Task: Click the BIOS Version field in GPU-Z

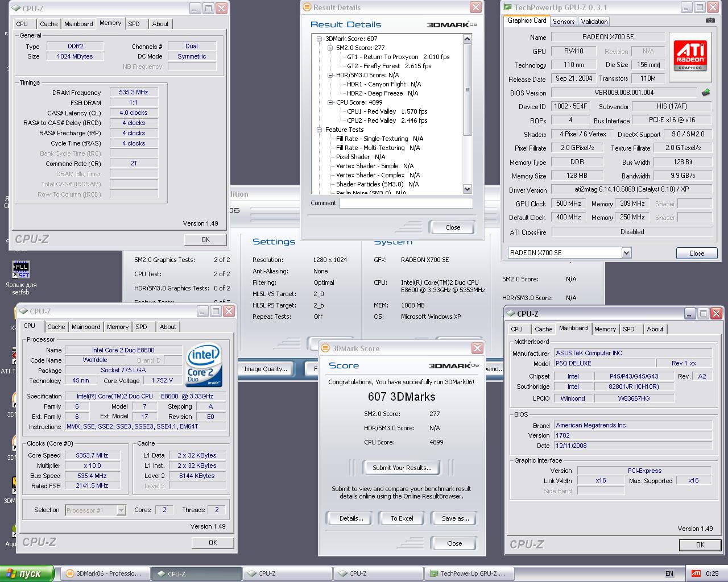Action: [x=624, y=93]
